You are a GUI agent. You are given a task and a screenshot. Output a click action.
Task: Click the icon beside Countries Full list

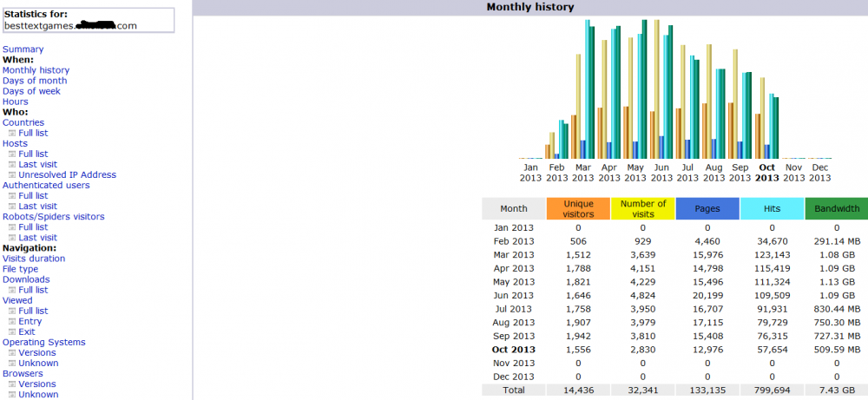(x=11, y=134)
